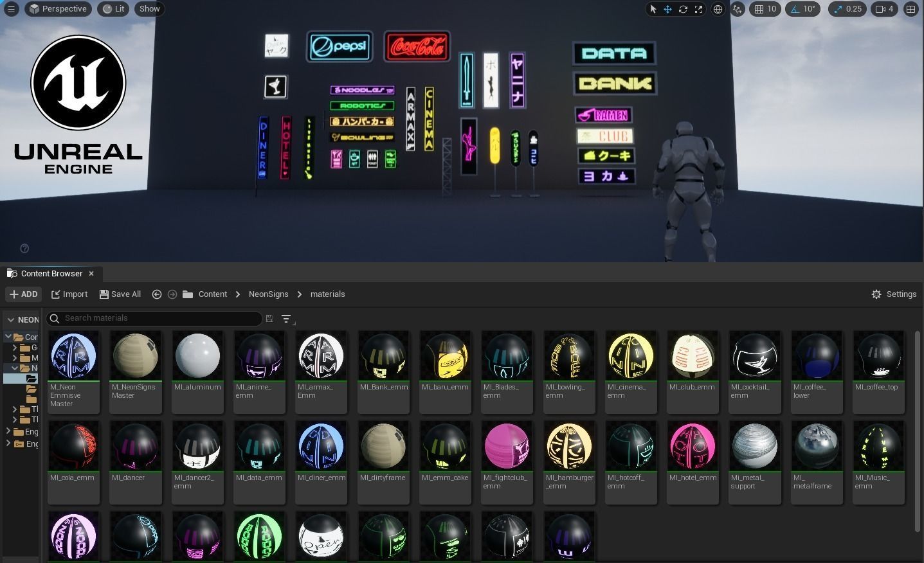Open Content Browser Settings
The image size is (924, 563).
pos(894,294)
